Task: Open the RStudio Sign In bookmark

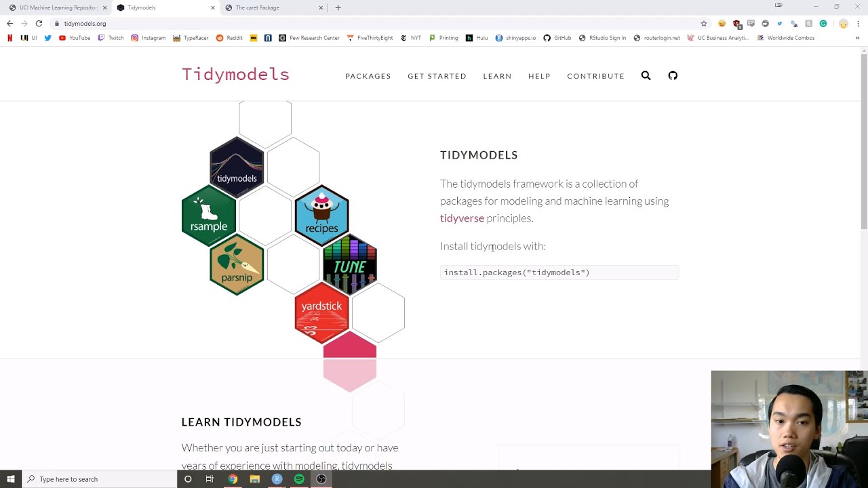Action: coord(602,38)
